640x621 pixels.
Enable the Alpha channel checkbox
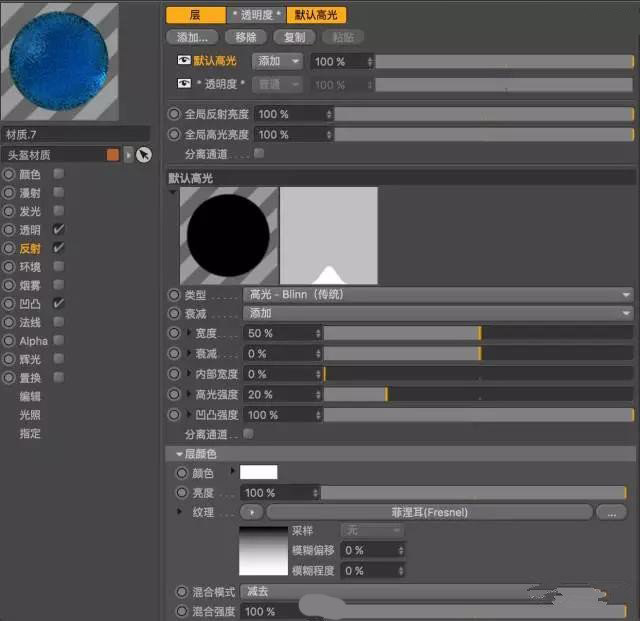pos(59,340)
